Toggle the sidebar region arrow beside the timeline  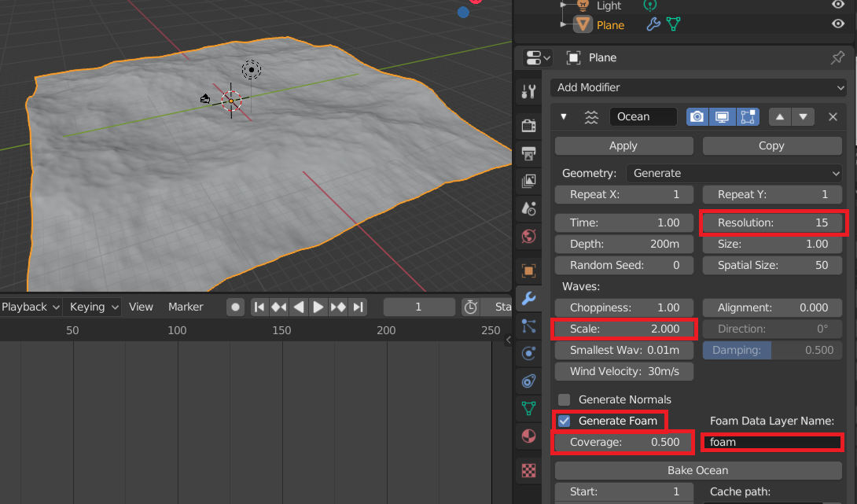pos(508,340)
